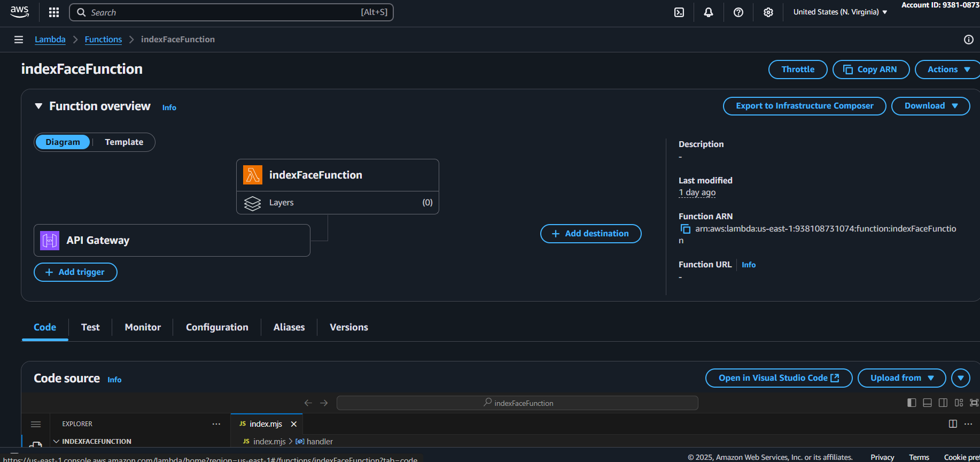
Task: Click the editor indexFaceFunction command search box
Action: (x=517, y=403)
